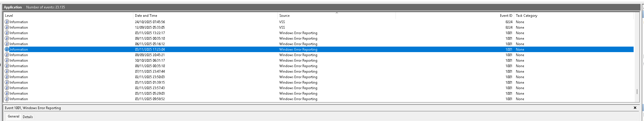Click Task Category None in the 03/11/2025 09:58:52 row
This screenshot has height=121, width=644.
[x=520, y=99]
